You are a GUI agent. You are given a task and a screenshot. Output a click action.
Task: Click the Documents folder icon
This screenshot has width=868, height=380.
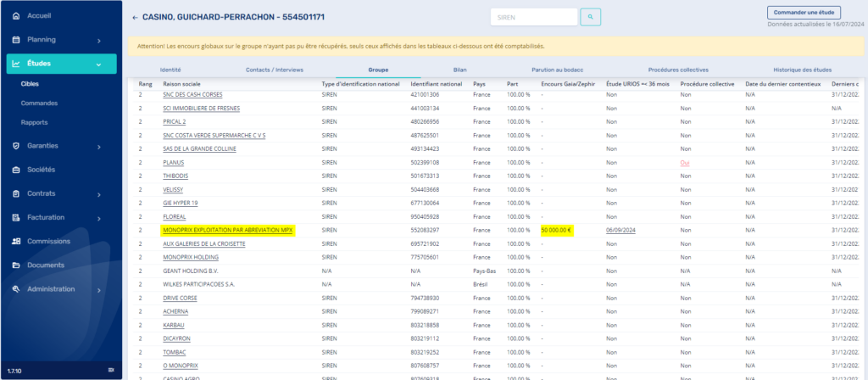[16, 265]
